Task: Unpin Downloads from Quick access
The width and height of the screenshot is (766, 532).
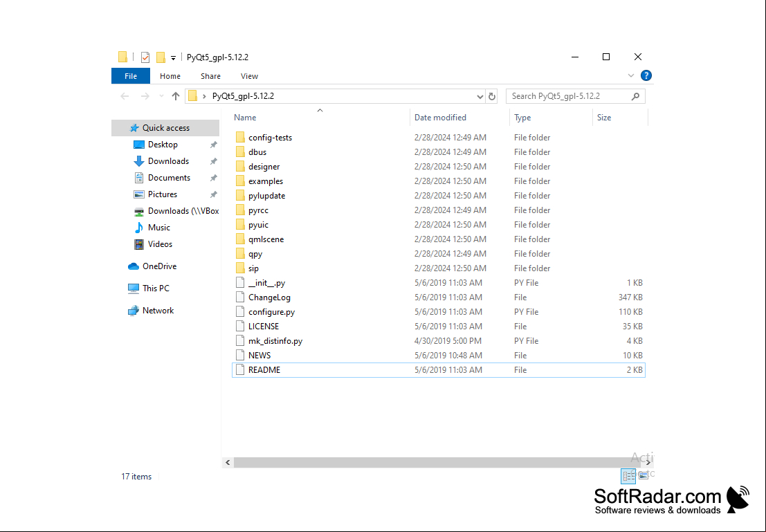Action: coord(214,161)
